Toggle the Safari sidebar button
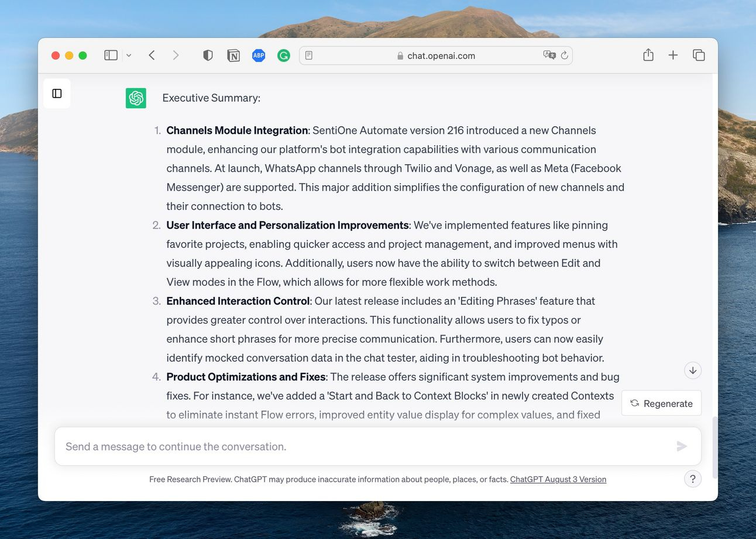 [x=111, y=56]
